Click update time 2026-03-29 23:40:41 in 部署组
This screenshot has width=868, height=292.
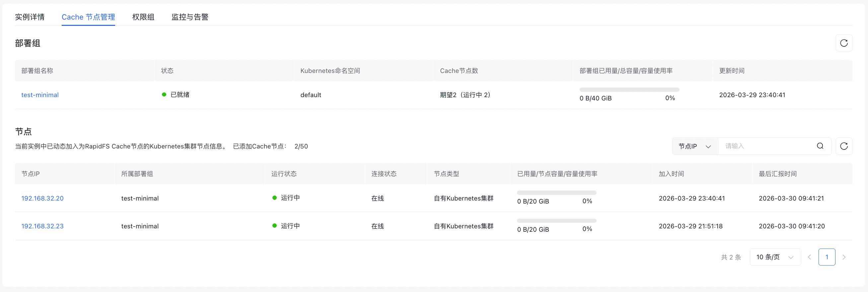(x=752, y=95)
